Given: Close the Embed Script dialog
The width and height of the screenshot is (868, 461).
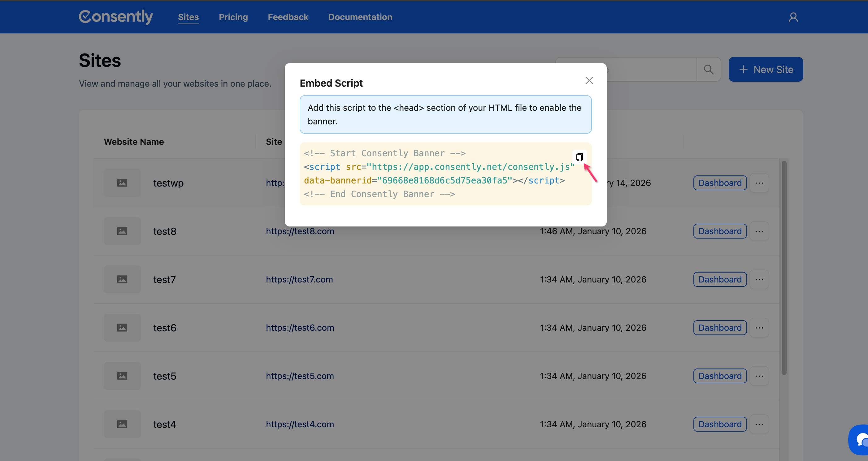Looking at the screenshot, I should tap(589, 80).
